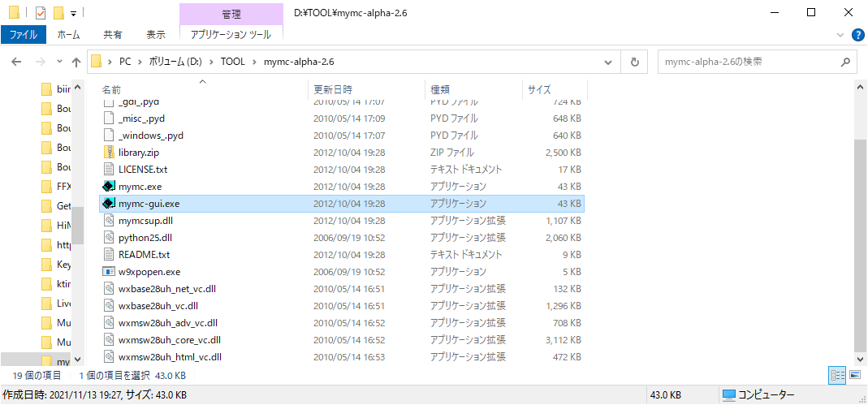Click the mymc.exe application icon
The width and height of the screenshot is (868, 405).
110,187
